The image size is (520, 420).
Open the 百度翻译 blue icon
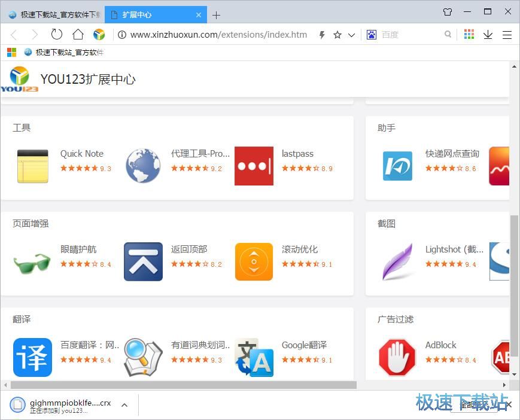[x=32, y=357]
